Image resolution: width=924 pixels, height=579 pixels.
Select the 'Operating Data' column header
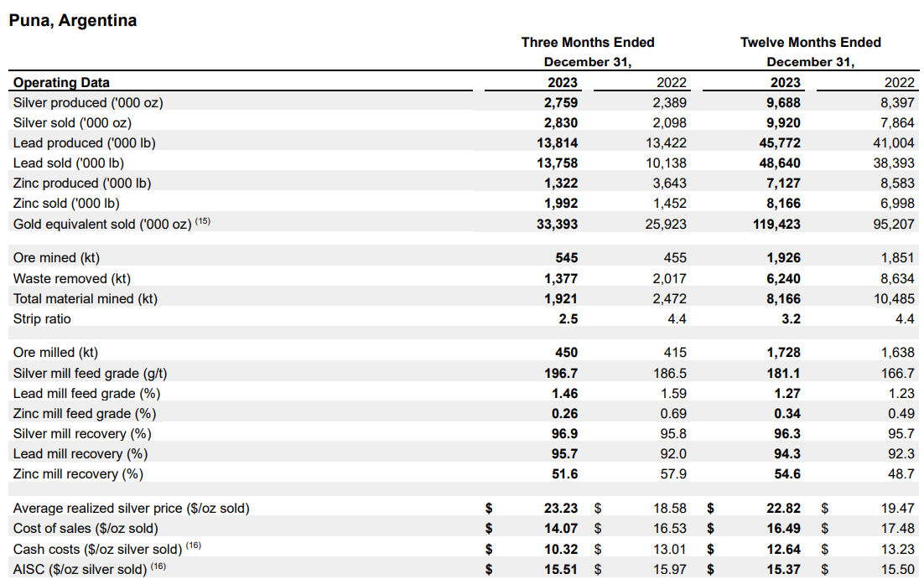(61, 82)
